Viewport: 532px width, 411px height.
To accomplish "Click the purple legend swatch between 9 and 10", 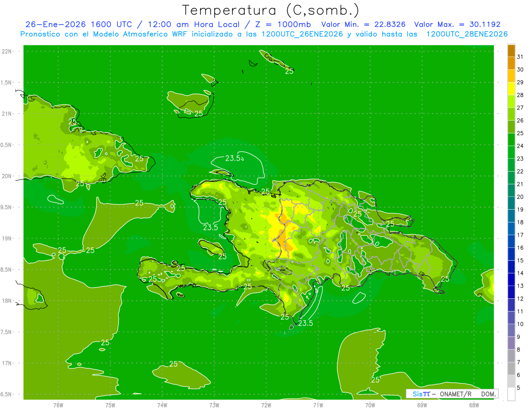I will [x=511, y=330].
